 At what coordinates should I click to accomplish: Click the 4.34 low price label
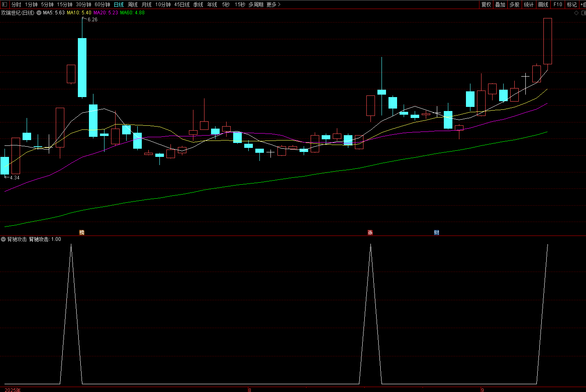(x=15, y=178)
